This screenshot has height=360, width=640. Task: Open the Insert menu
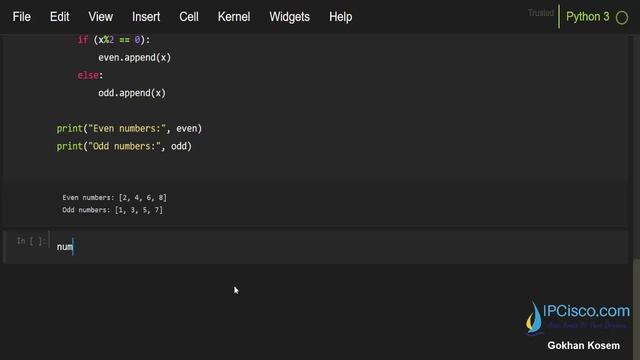146,17
